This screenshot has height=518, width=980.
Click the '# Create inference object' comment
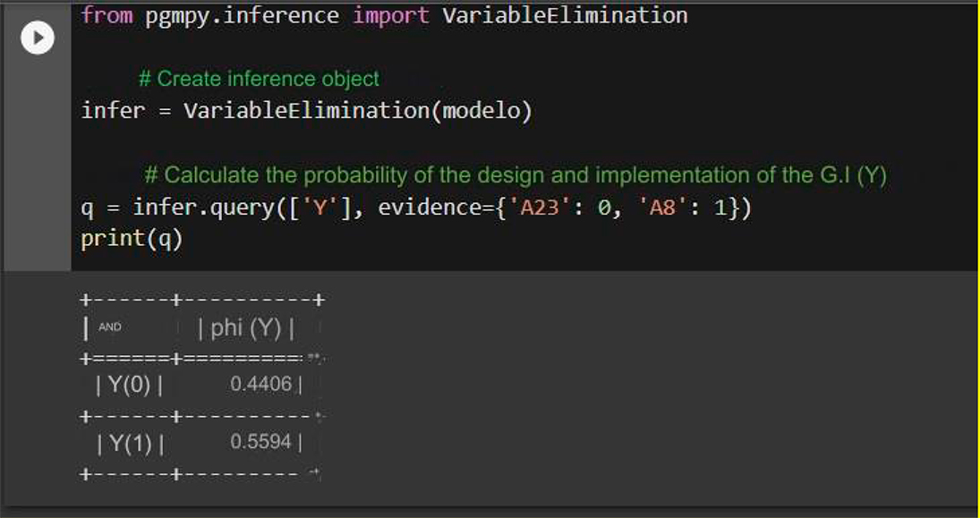(259, 79)
